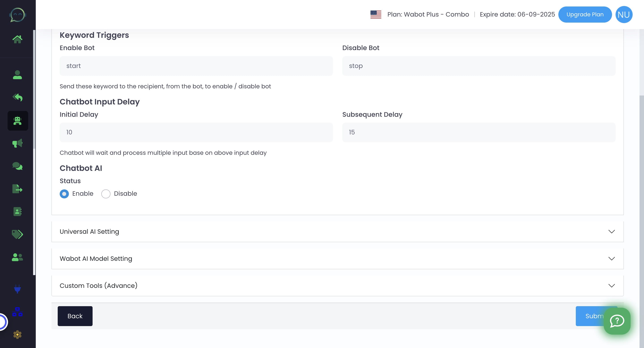Expand Custom Tools (Advance) section

point(337,286)
